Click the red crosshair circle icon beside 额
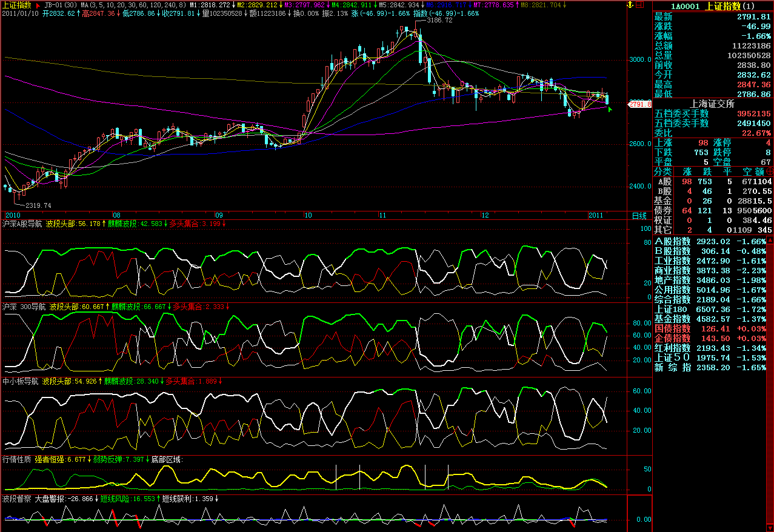 tap(770, 171)
